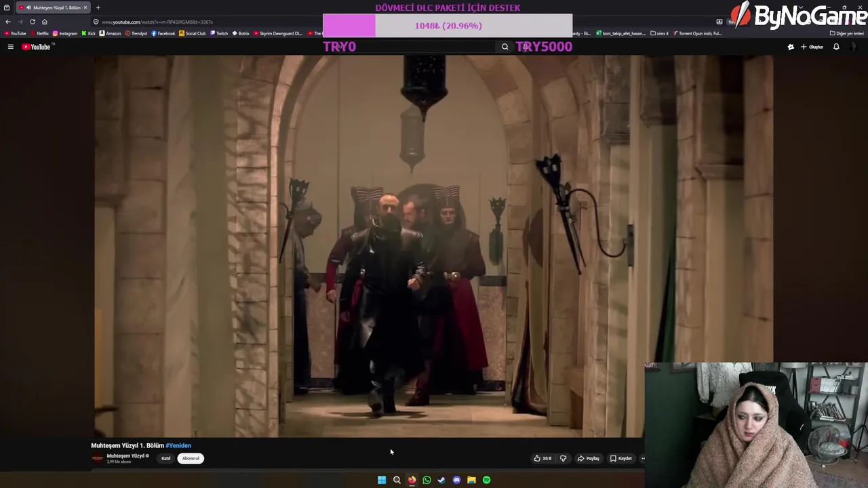
Task: Open Windows taskbar search
Action: coord(397,480)
